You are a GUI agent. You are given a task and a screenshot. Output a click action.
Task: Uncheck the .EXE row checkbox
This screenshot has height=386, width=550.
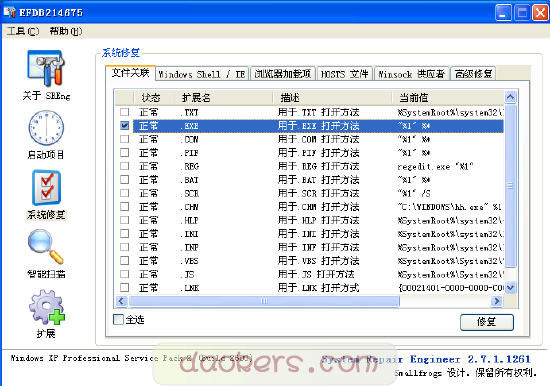point(125,125)
